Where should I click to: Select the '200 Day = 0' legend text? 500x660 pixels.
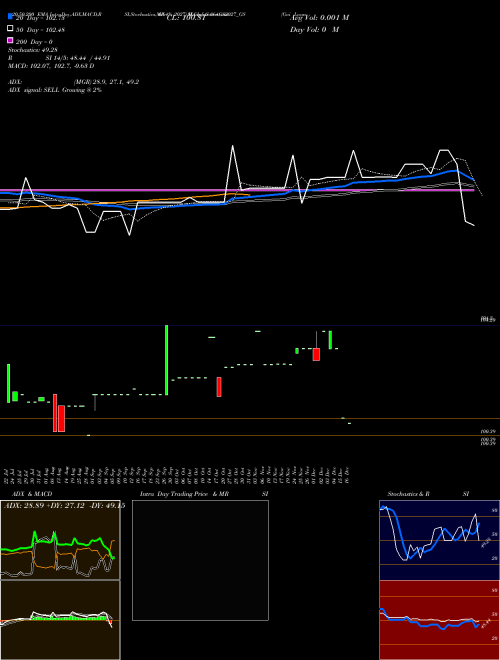(35, 42)
